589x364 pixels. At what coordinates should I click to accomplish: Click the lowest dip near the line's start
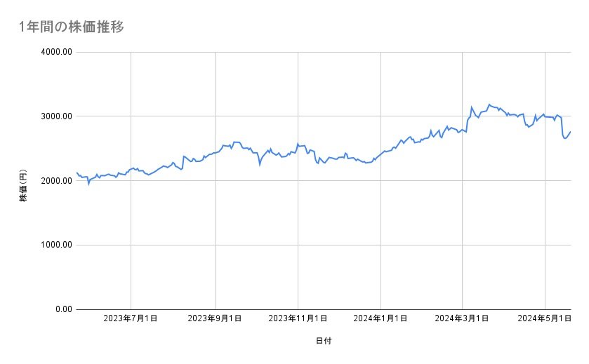click(x=88, y=184)
